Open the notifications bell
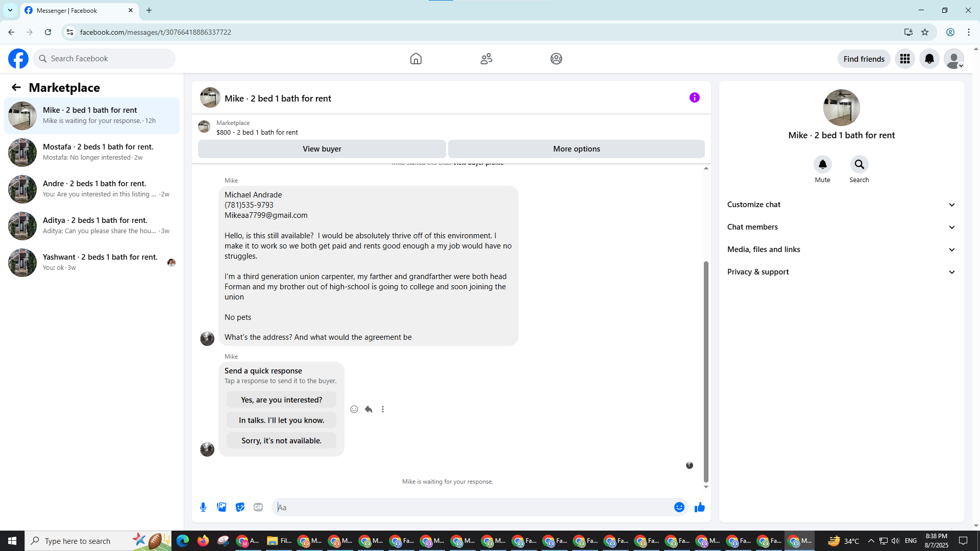This screenshot has height=551, width=980. click(929, 59)
